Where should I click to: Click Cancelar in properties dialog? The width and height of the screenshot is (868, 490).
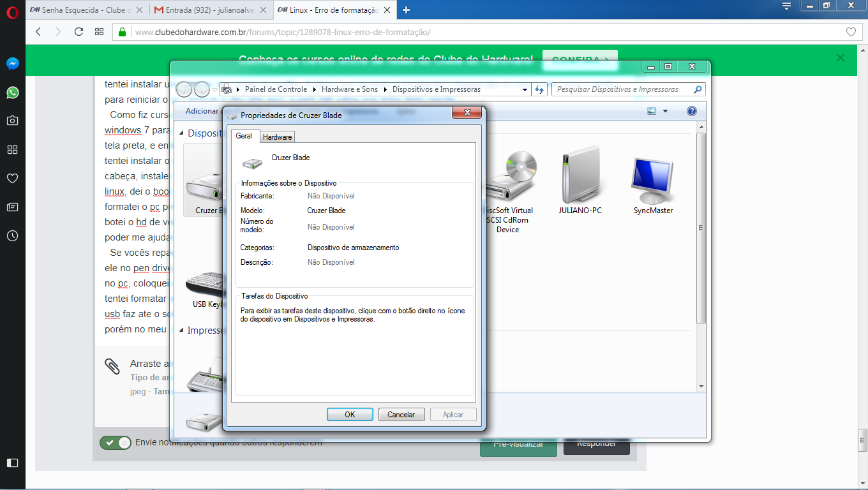click(401, 415)
